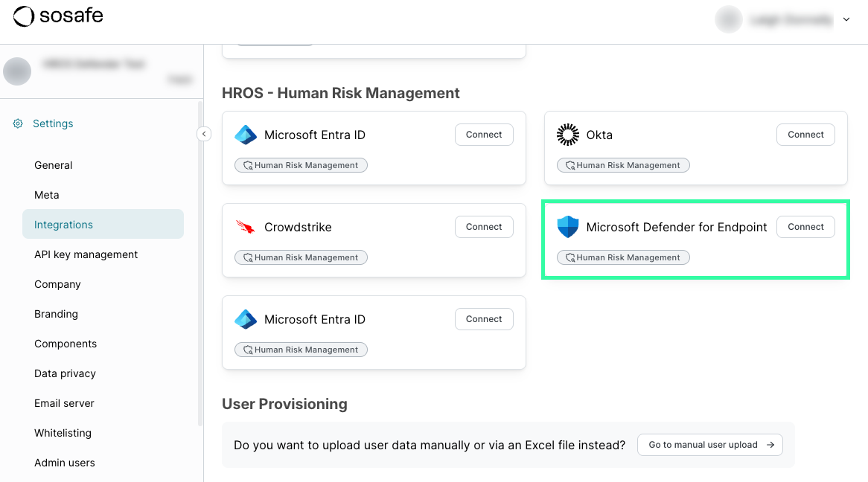Open Admin users settings
The height and width of the screenshot is (482, 868).
point(64,463)
